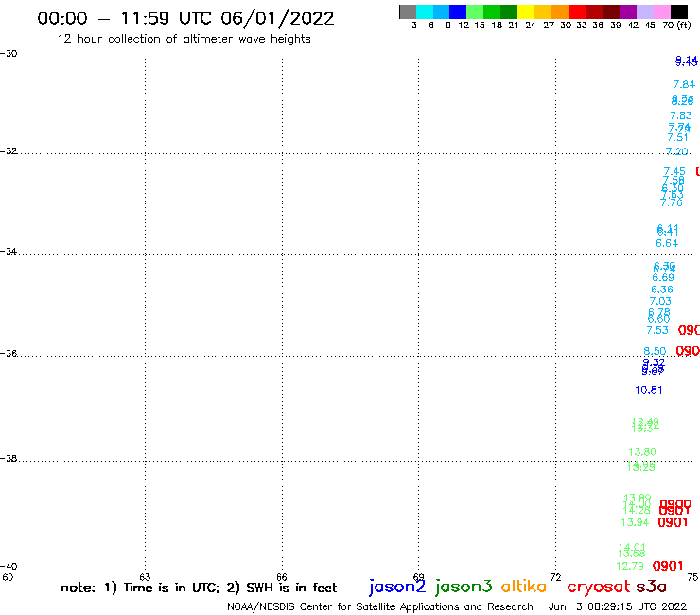
Task: Click the gray swatch in the color bar
Action: [408, 11]
